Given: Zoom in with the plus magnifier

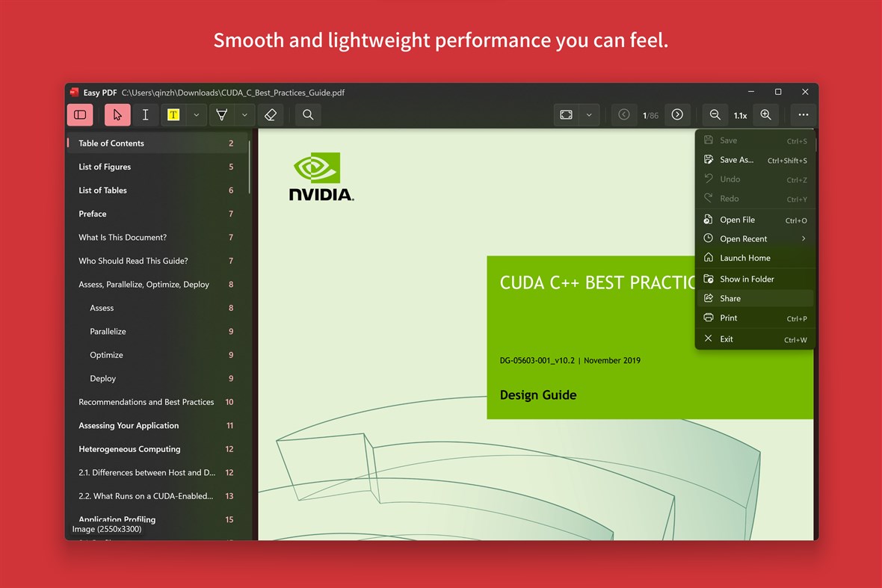Looking at the screenshot, I should (x=765, y=114).
